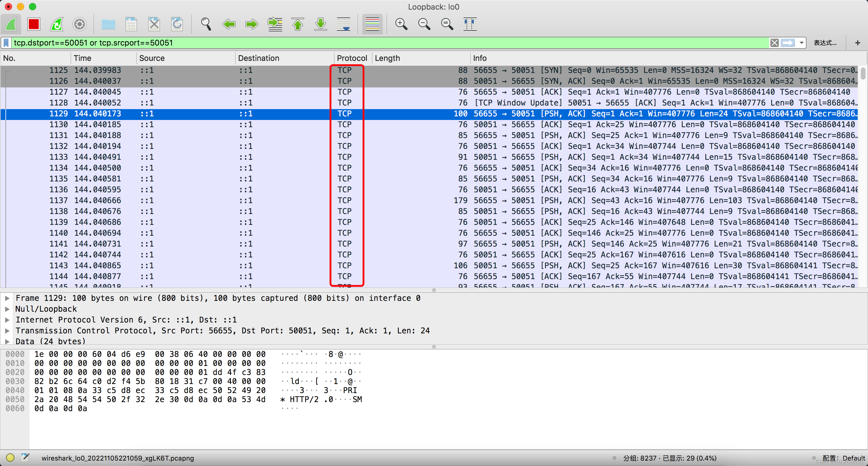Go forward to next packet arrow

coord(252,24)
